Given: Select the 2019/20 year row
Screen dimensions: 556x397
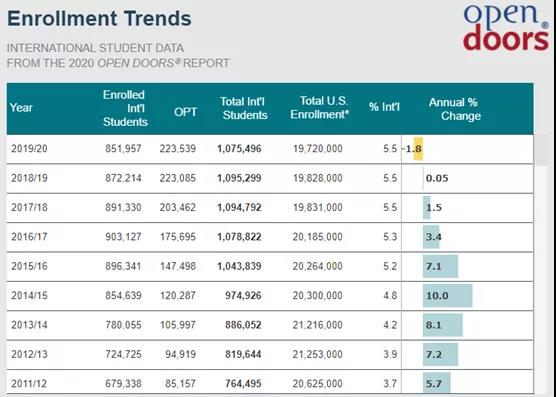Looking at the screenshot, I should pyautogui.click(x=270, y=149).
